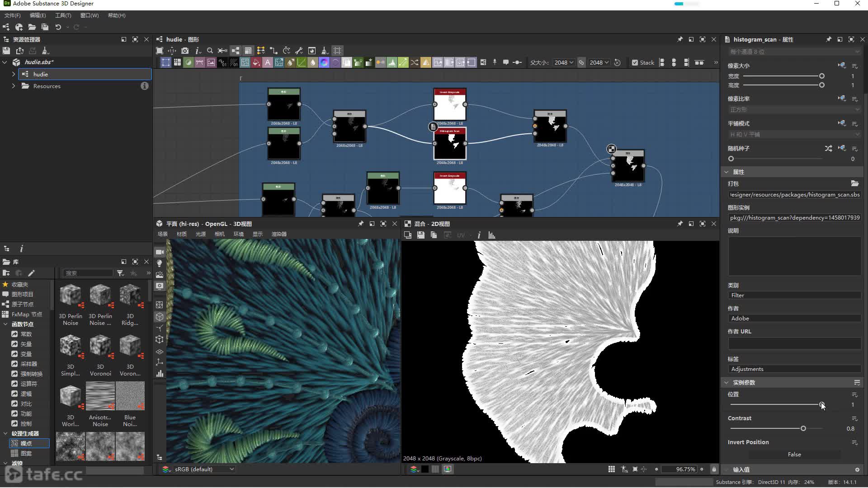Randomize the random seed with shuffle icon
868x488 pixels.
pos(828,148)
